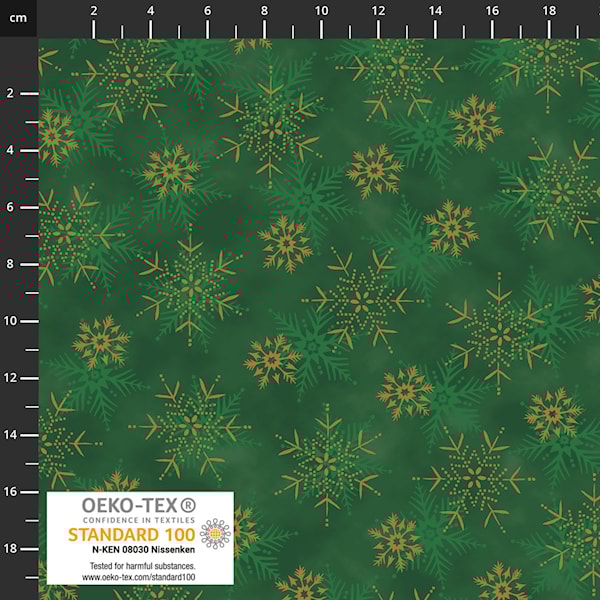Viewport: 600px width, 600px height.
Task: Open the www.oeko-tex.com/standard100 link
Action: pos(139,578)
